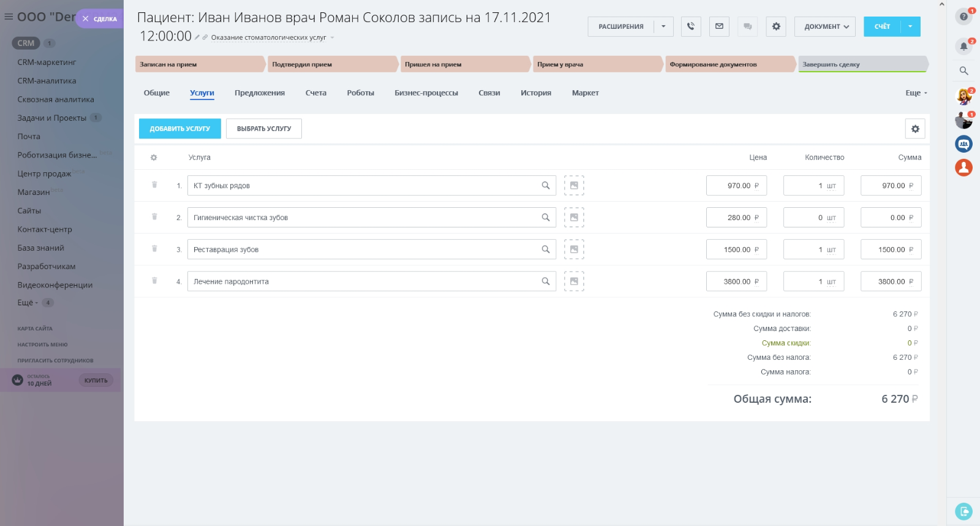Delete the КТ зубных рядов service row
Screen dimensions: 980x526
click(154, 185)
